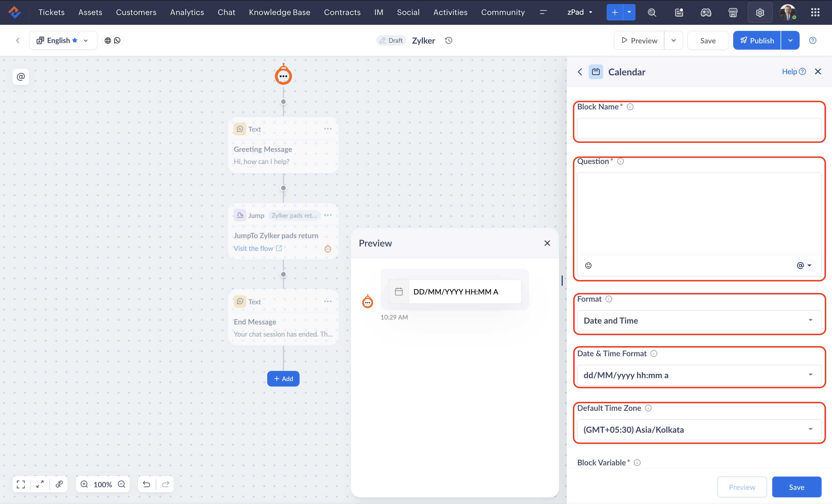Open the Default Time Zone dropdown
This screenshot has height=504, width=832.
699,430
